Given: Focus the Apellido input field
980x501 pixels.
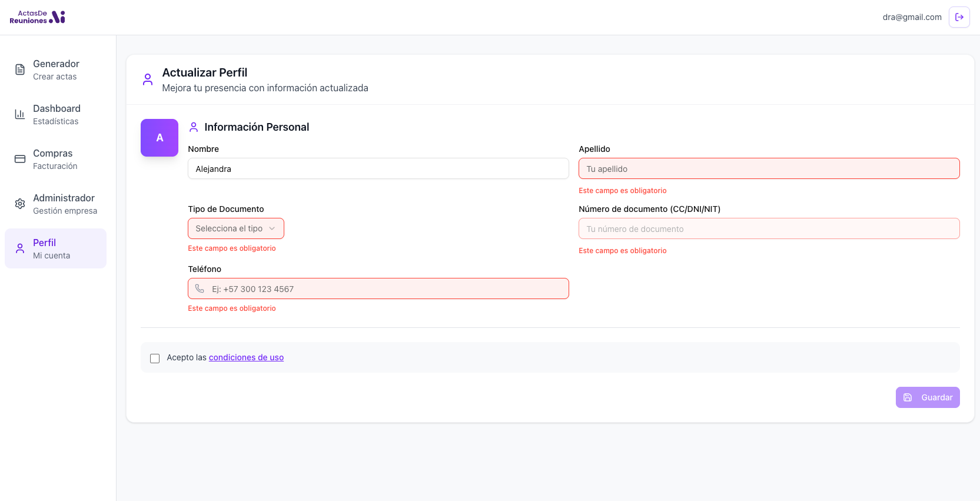Looking at the screenshot, I should click(769, 169).
